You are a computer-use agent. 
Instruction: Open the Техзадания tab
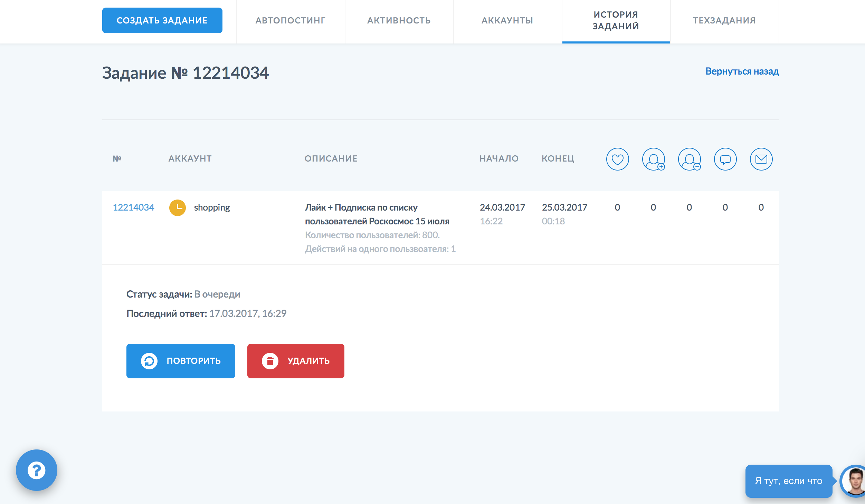(724, 20)
